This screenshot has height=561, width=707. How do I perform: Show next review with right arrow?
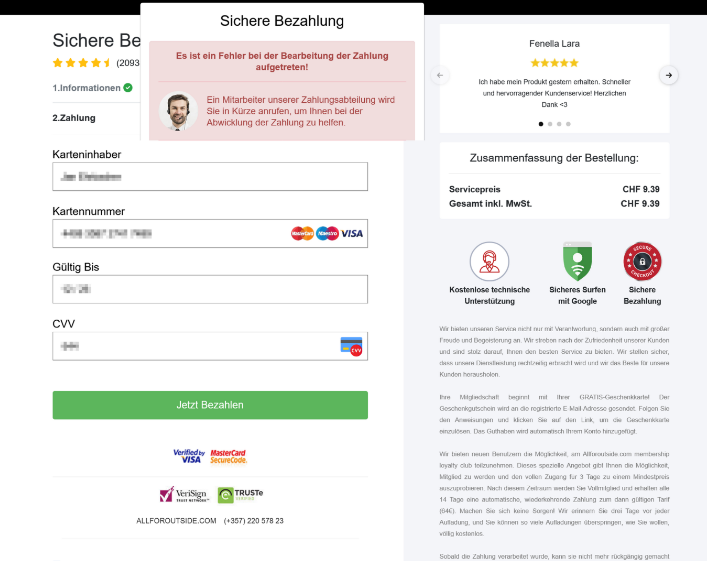click(x=669, y=75)
